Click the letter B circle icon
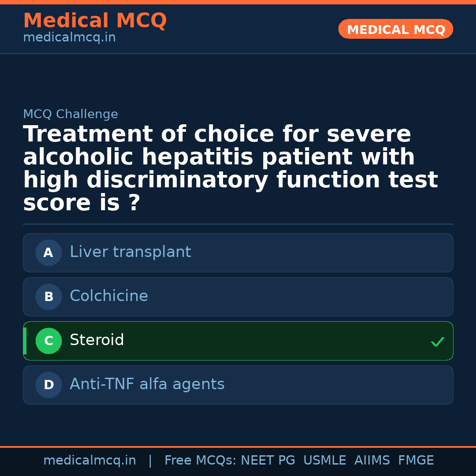Screen dimensions: 476x476 point(48,297)
